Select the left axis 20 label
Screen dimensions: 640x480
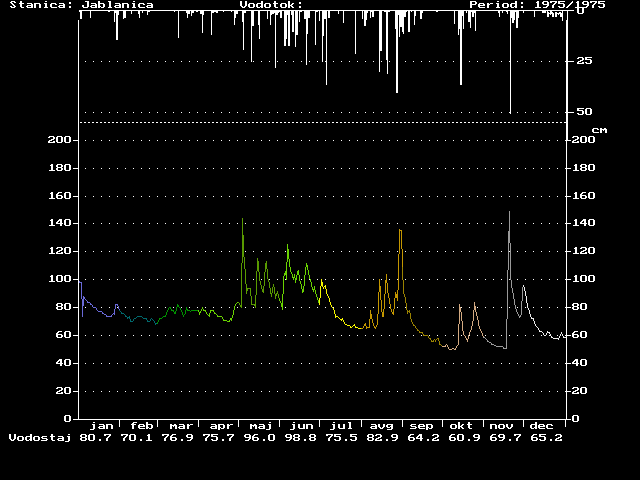click(x=64, y=391)
